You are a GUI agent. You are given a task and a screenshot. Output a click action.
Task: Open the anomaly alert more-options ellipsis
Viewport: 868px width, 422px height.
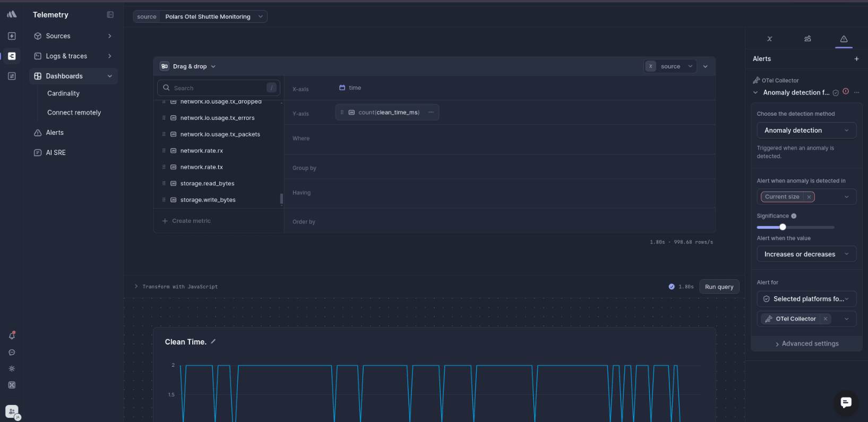tap(856, 92)
